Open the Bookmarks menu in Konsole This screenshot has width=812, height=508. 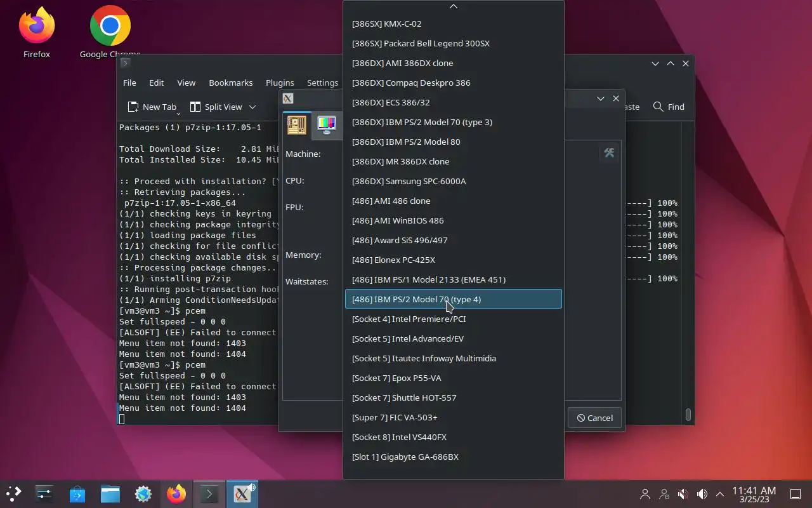(x=231, y=83)
